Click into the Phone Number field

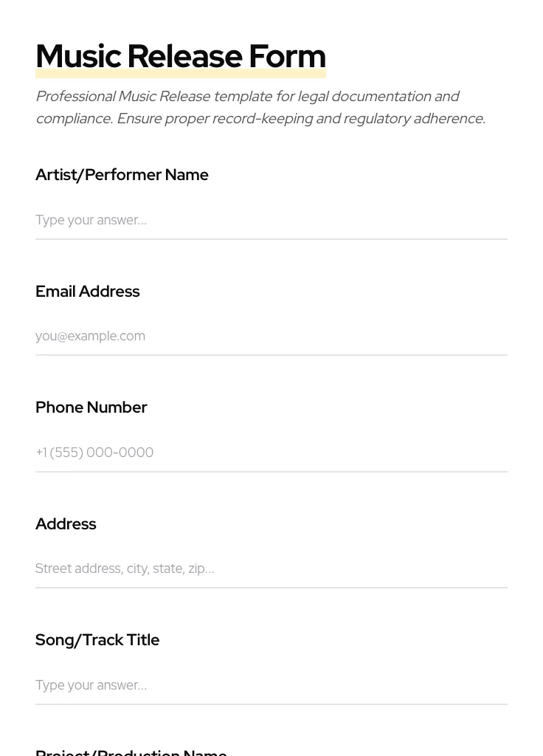(x=271, y=453)
